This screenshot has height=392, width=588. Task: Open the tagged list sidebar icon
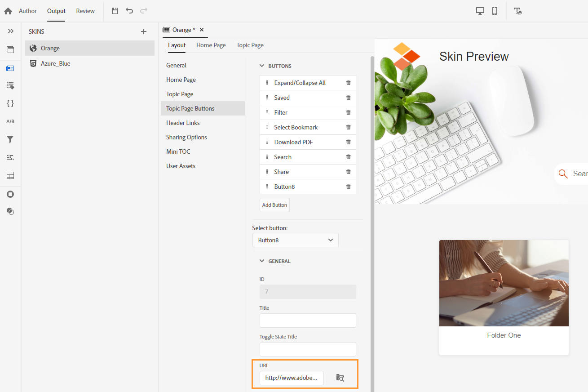10,85
